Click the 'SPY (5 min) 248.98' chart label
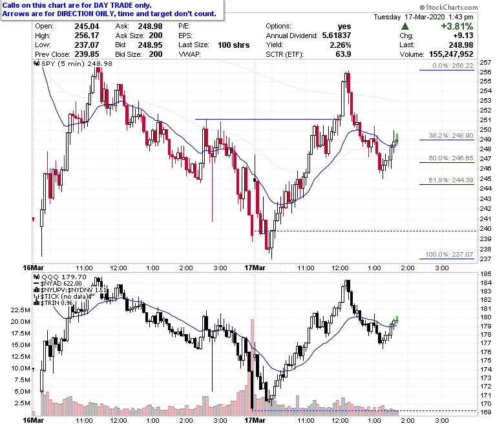This screenshot has height=426, width=504. click(x=77, y=63)
